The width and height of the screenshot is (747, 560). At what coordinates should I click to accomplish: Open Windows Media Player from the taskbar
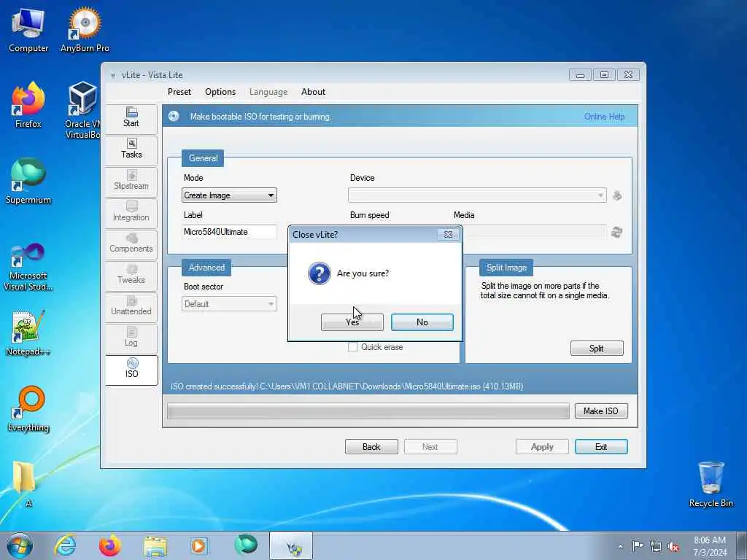(198, 545)
